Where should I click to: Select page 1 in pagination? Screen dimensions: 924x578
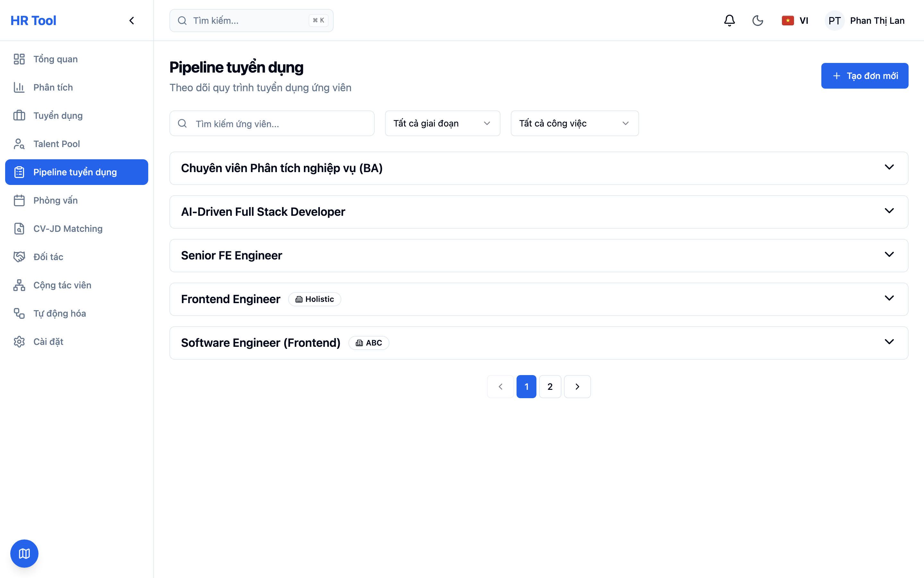[526, 387]
